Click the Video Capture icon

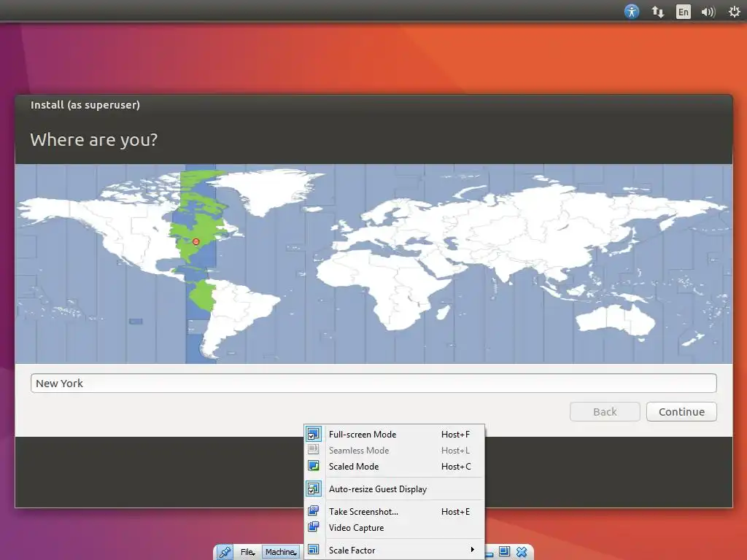pyautogui.click(x=314, y=527)
